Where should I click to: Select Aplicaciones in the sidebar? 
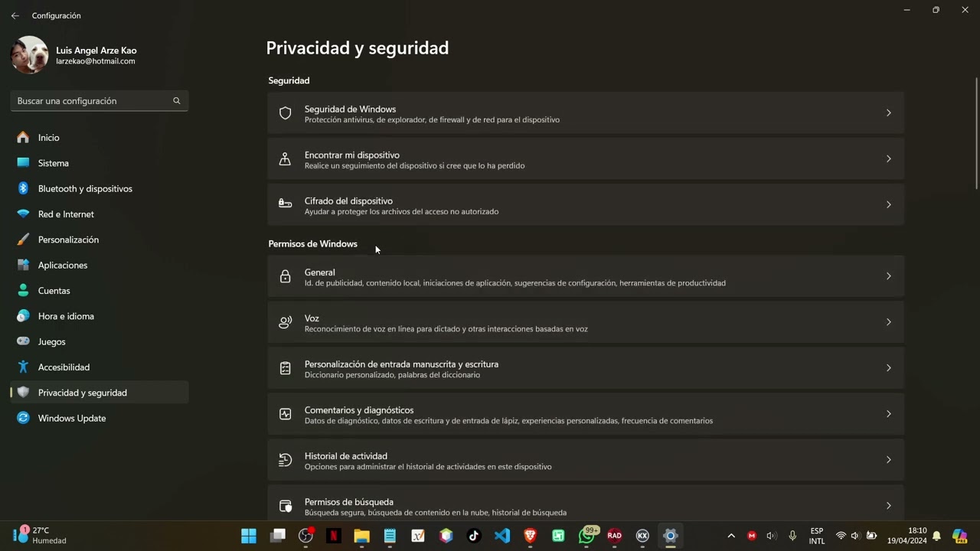point(100,265)
